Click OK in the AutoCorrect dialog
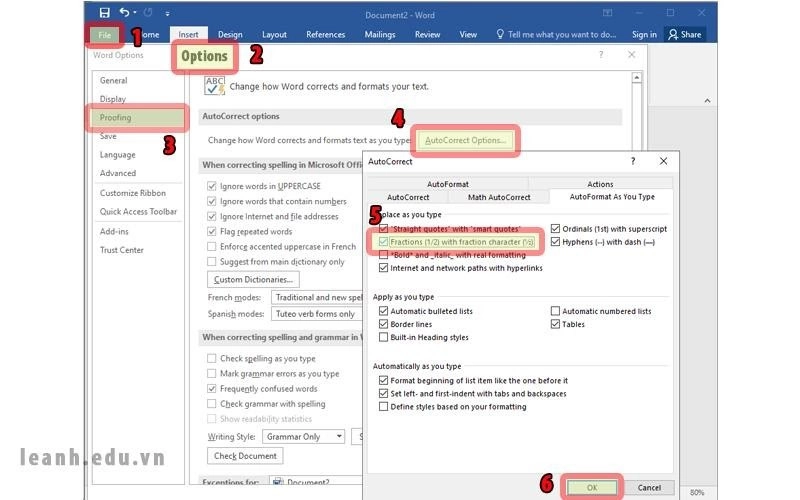This screenshot has width=800, height=500. 592,488
